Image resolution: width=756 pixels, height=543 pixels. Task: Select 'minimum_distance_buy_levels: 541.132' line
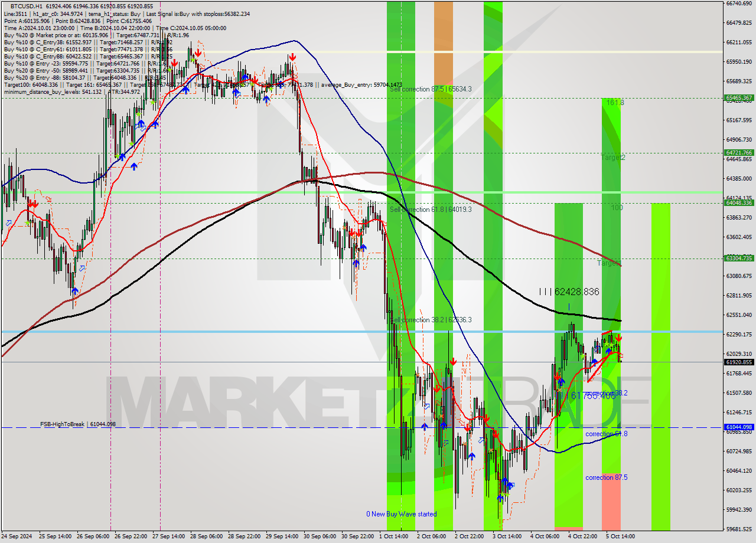click(x=72, y=91)
